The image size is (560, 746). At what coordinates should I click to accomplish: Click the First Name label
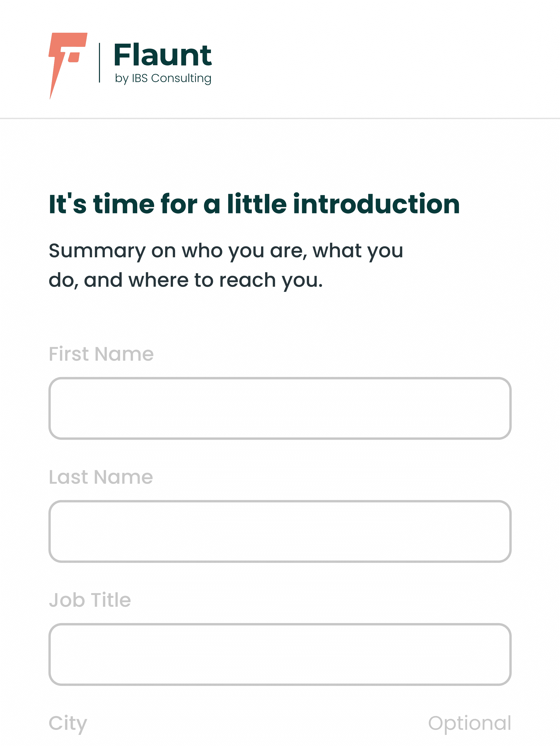pos(101,354)
